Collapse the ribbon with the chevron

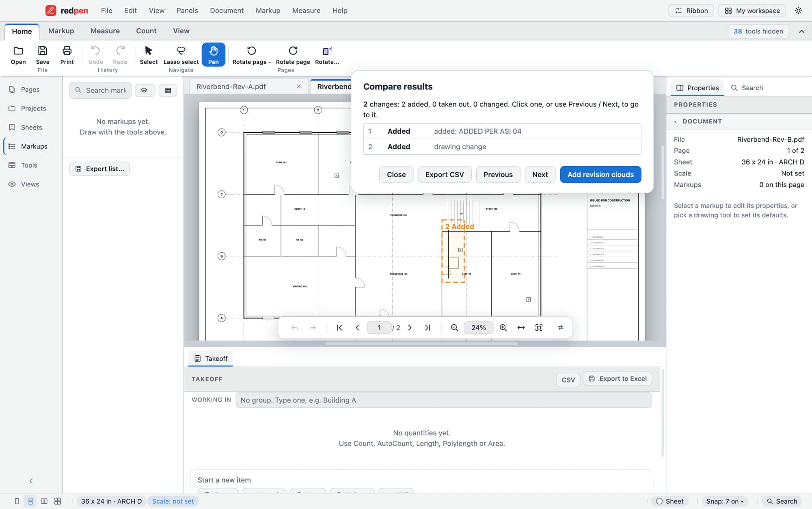point(801,31)
